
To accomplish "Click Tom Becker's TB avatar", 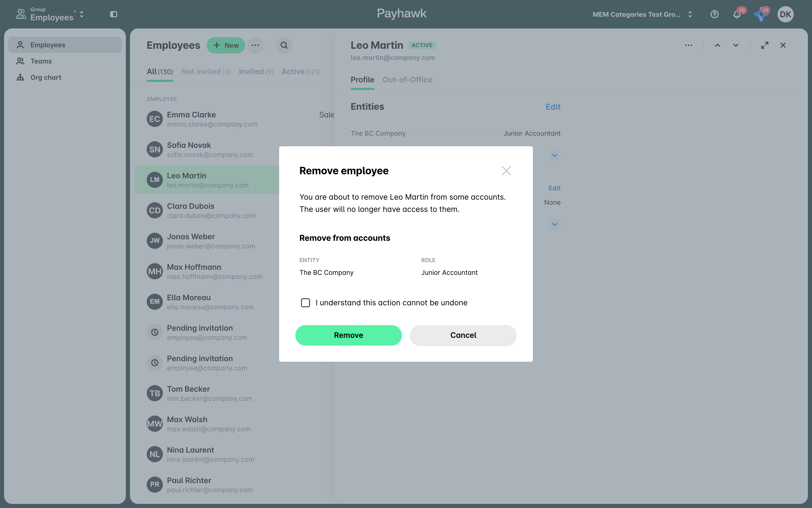I will coord(155,393).
